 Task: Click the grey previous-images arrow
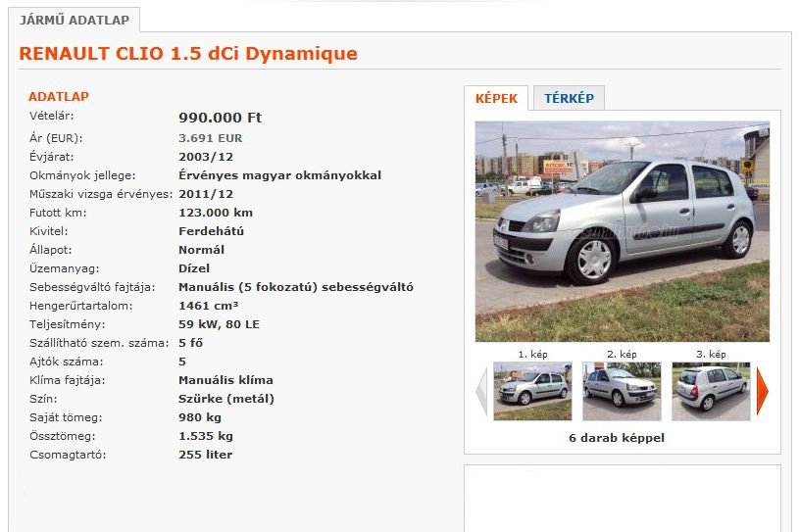pos(481,391)
